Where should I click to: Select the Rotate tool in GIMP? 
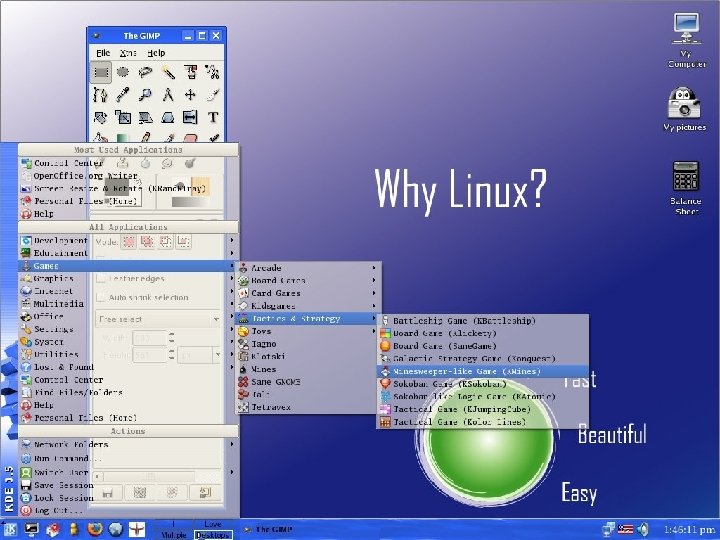101,117
